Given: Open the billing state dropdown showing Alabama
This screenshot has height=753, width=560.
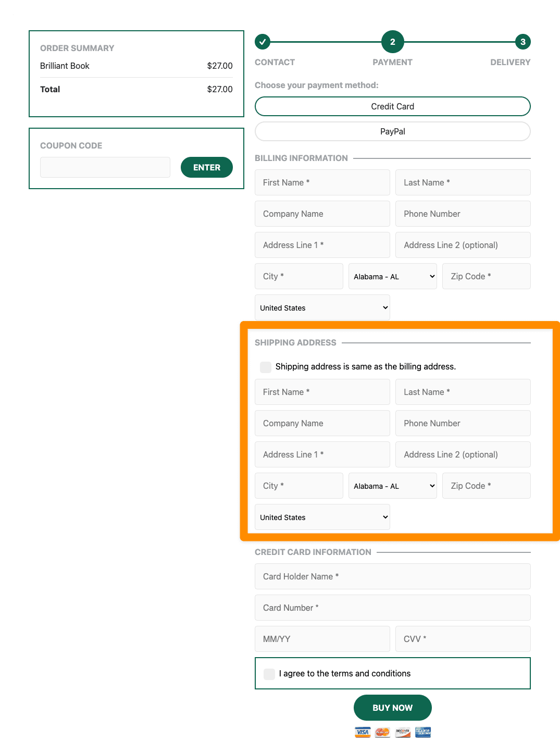Looking at the screenshot, I should tap(392, 276).
